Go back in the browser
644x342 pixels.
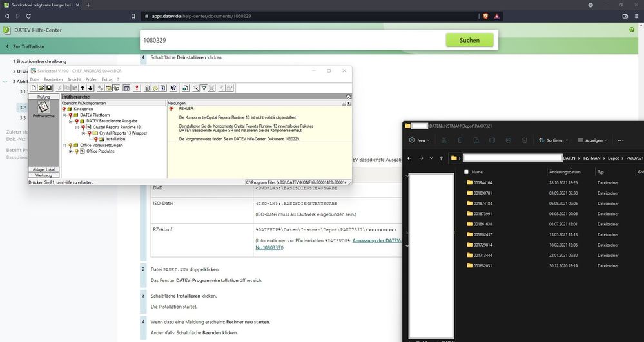point(7,16)
